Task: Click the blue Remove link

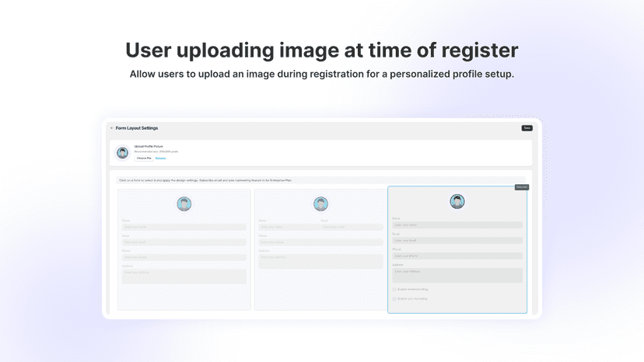Action: click(x=160, y=158)
